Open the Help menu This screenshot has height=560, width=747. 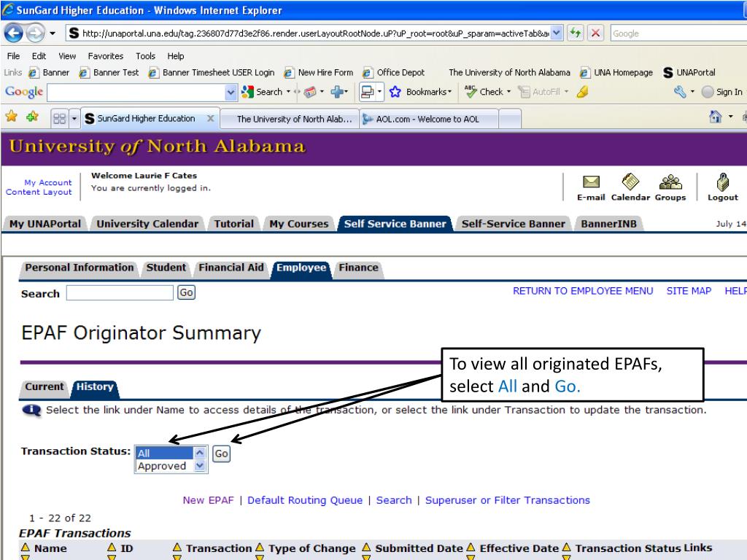[175, 56]
